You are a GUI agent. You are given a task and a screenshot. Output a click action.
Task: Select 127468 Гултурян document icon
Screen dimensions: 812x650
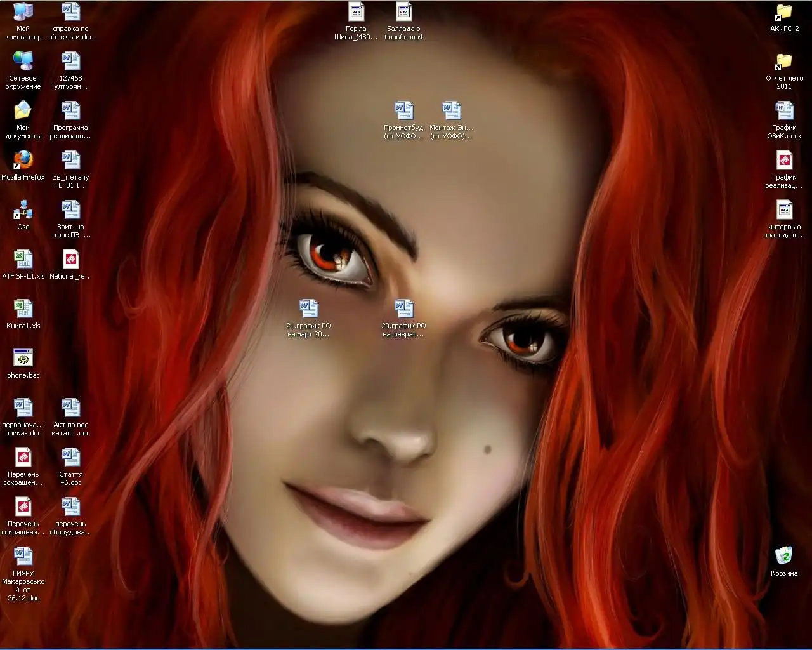click(70, 70)
